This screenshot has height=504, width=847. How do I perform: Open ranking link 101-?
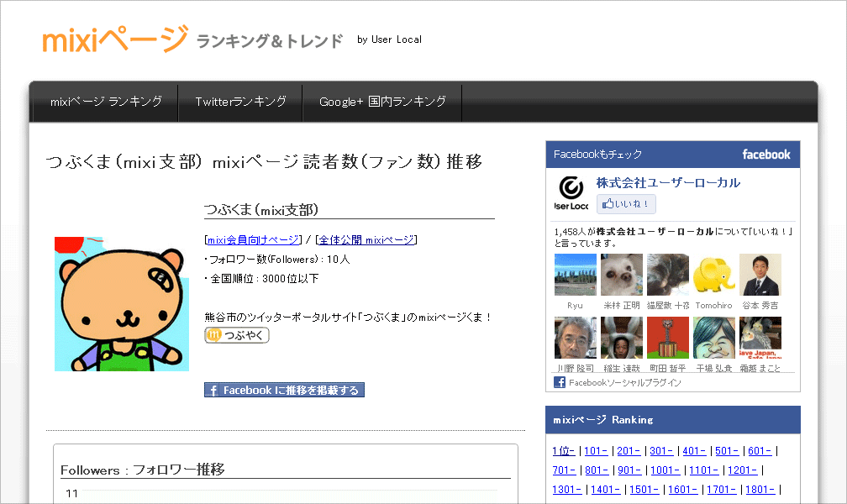(x=596, y=450)
